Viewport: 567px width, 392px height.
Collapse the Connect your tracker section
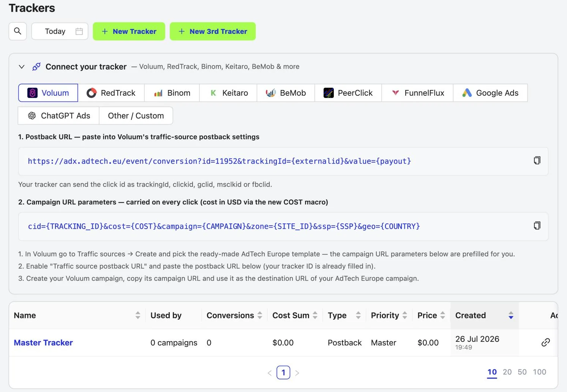click(x=22, y=67)
